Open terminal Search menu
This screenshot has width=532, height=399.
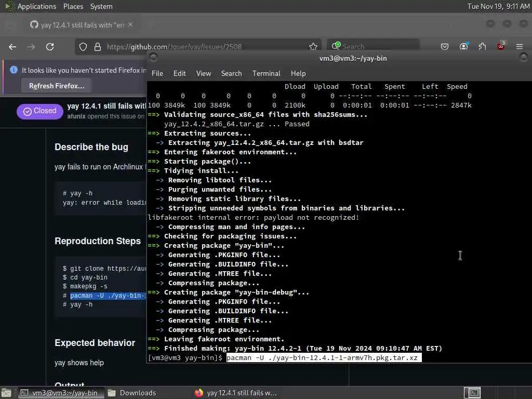pyautogui.click(x=231, y=73)
